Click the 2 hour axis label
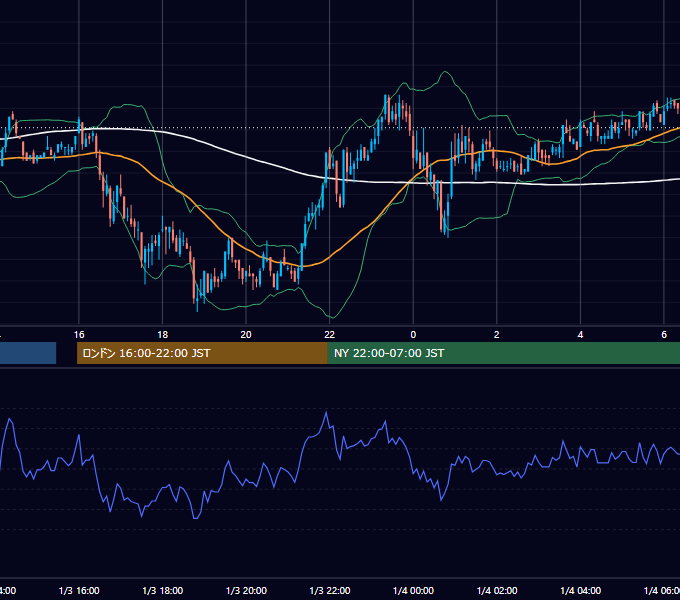The width and height of the screenshot is (680, 600). click(x=497, y=334)
